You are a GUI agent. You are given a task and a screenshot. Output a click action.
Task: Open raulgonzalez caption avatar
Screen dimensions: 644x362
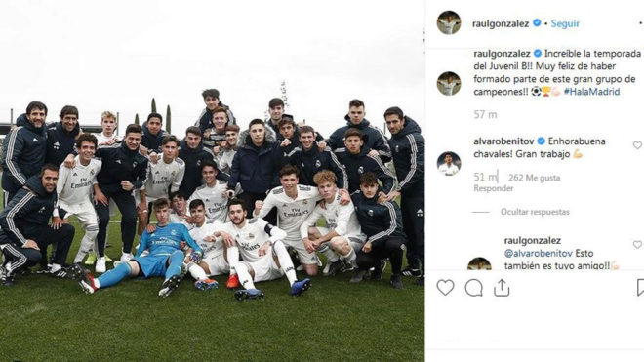449,83
